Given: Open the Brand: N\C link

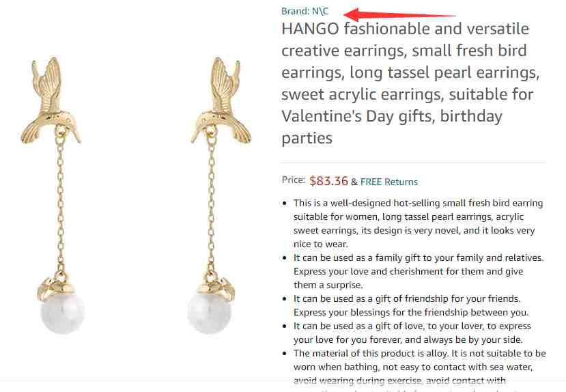Looking at the screenshot, I should point(305,11).
